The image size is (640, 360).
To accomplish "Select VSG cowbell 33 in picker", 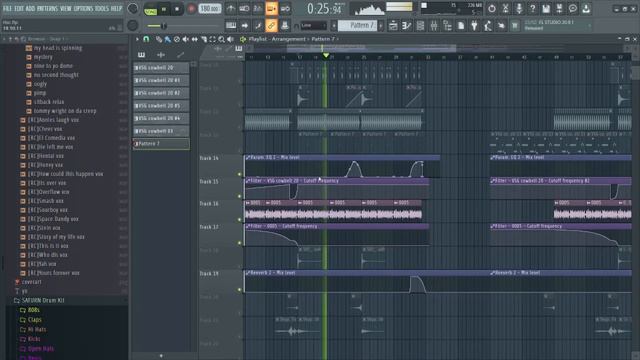I will pyautogui.click(x=161, y=131).
